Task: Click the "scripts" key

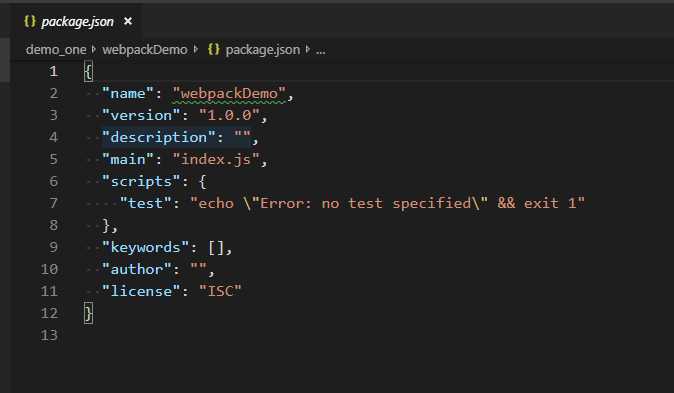Action: pyautogui.click(x=141, y=181)
